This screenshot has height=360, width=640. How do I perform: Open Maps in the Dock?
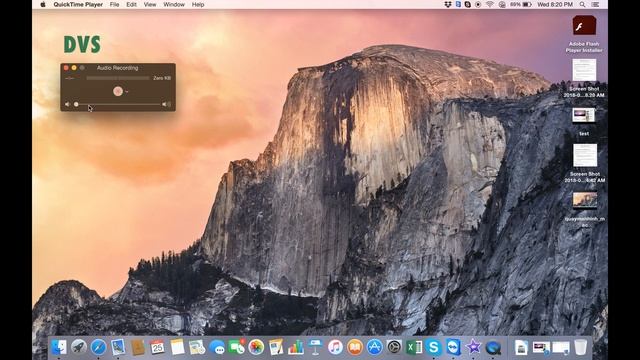197,347
